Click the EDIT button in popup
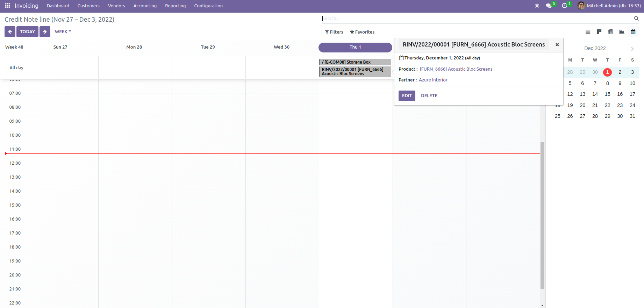 click(x=407, y=96)
